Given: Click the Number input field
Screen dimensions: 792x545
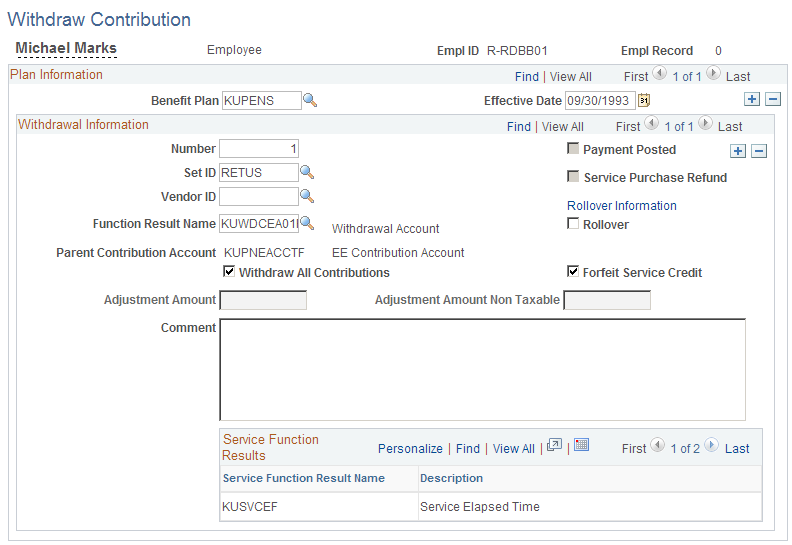Looking at the screenshot, I should 259,148.
